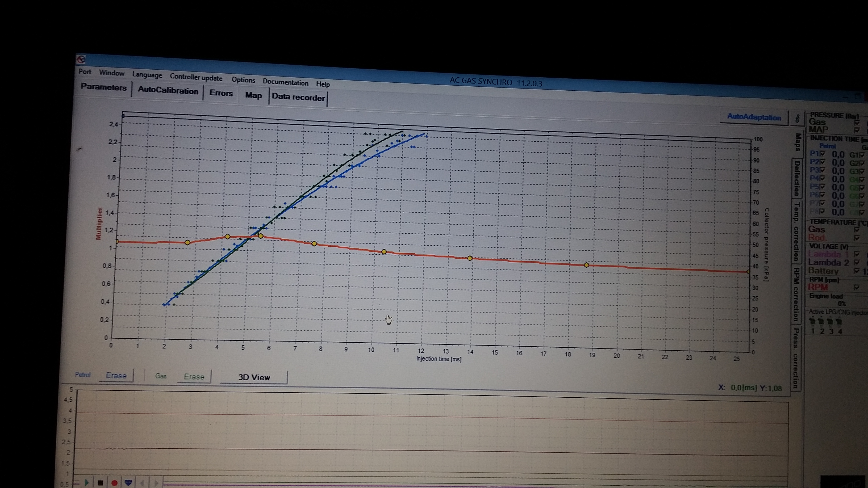Screen dimensions: 868x488
Task: Uncheck the RPM display checkbox
Action: click(x=857, y=287)
